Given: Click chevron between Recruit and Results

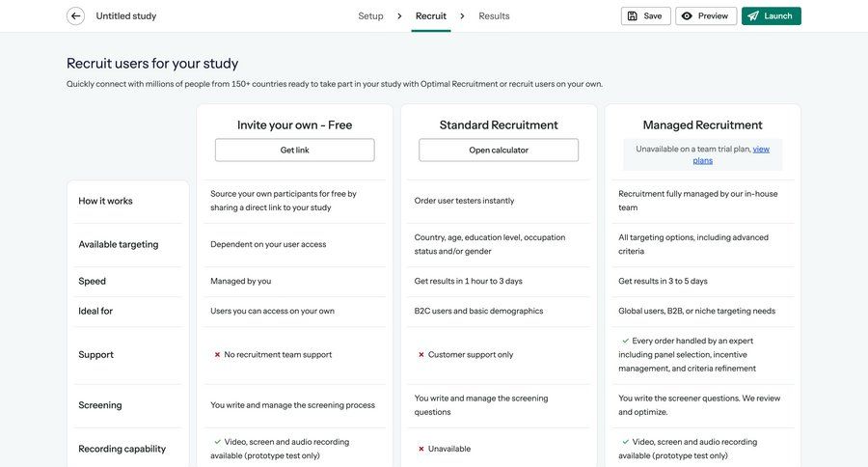Looking at the screenshot, I should point(462,16).
